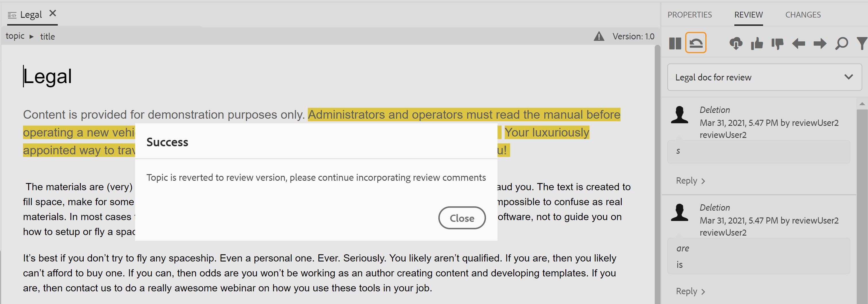Click the thumbs up accept icon
The height and width of the screenshot is (304, 868).
click(757, 43)
